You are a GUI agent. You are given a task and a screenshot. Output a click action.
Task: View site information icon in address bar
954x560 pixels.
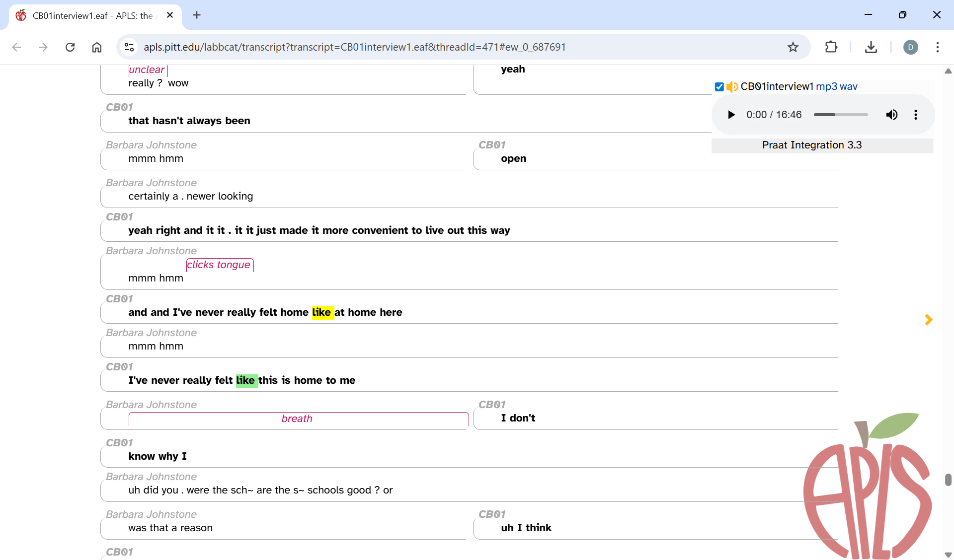[x=129, y=47]
